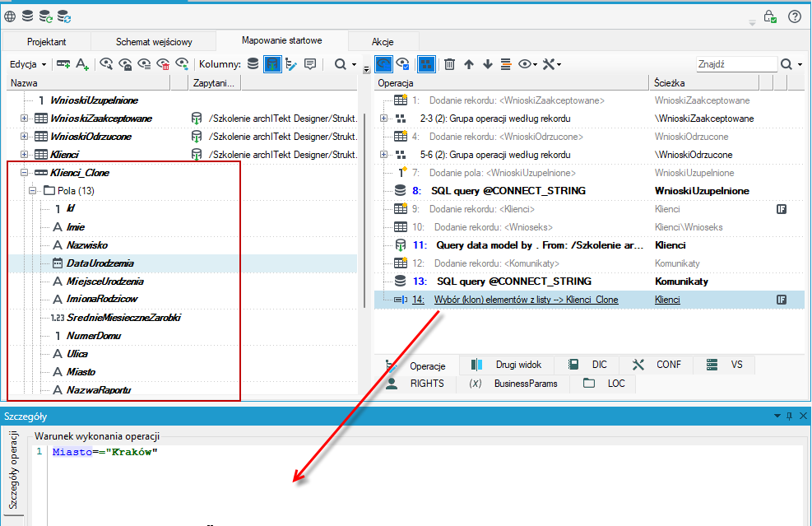
Task: Click the comment bubble column icon
Action: point(310,64)
